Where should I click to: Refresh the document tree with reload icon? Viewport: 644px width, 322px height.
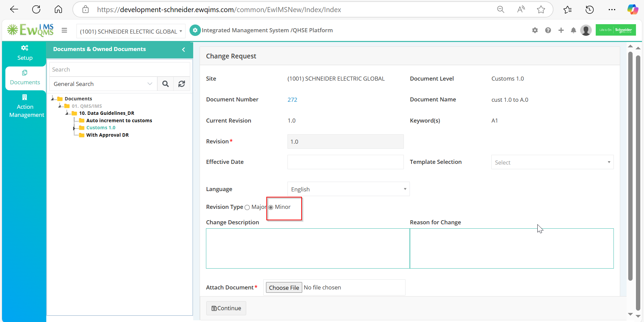[x=181, y=84]
